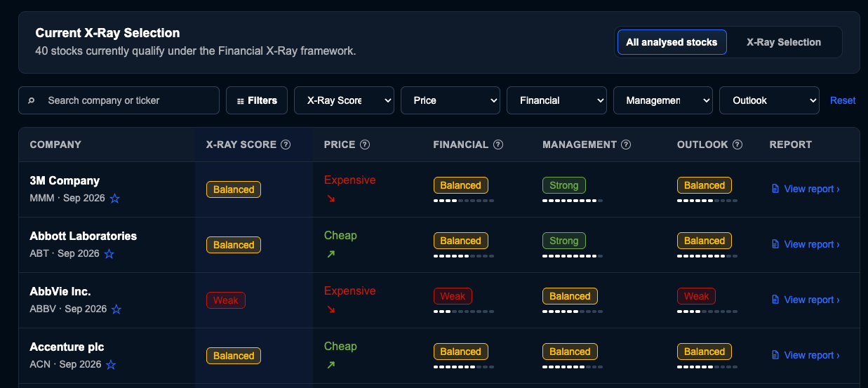Click Accenture plc name
This screenshot has height=388, width=868.
click(x=67, y=347)
